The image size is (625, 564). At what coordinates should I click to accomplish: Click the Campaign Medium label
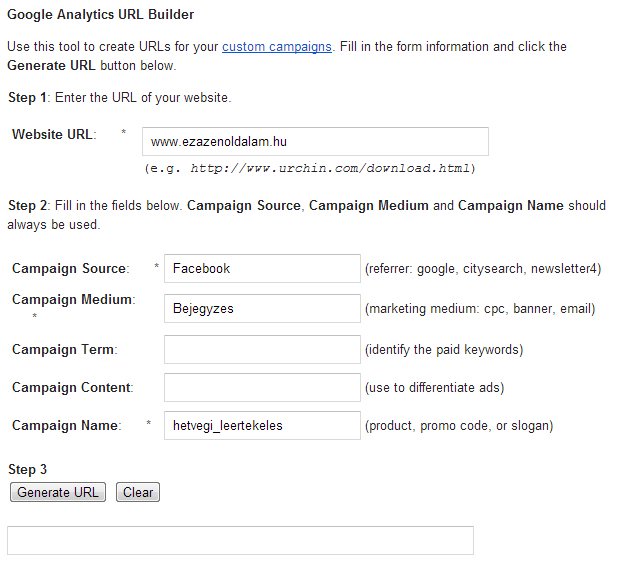tap(73, 300)
